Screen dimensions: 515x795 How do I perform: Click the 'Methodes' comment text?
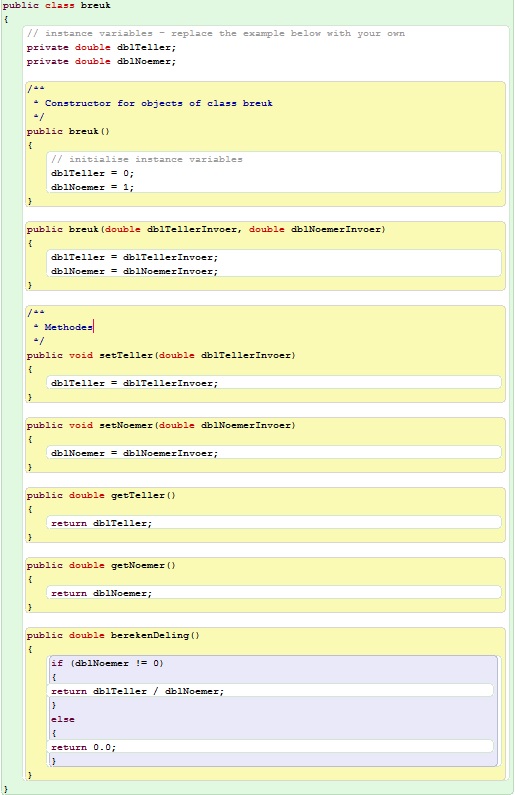pyautogui.click(x=68, y=327)
